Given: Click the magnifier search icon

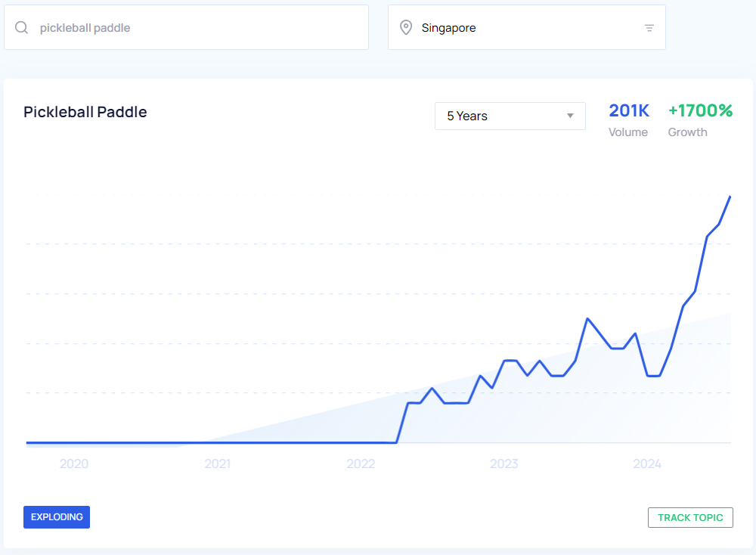Looking at the screenshot, I should [22, 28].
